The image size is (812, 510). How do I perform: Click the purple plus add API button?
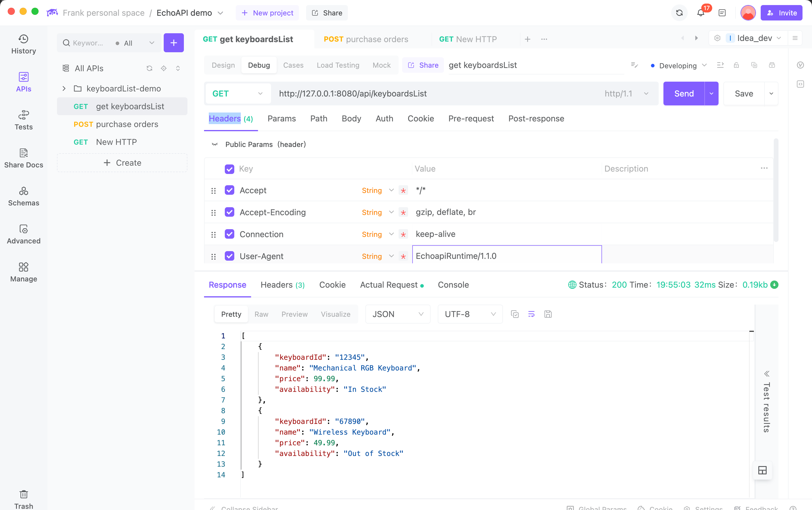coord(173,43)
